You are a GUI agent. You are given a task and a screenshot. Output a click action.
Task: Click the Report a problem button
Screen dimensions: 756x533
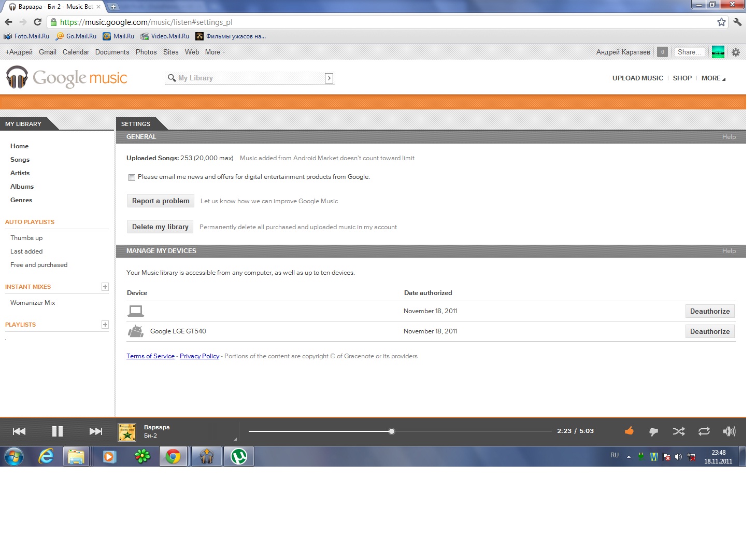pyautogui.click(x=161, y=201)
